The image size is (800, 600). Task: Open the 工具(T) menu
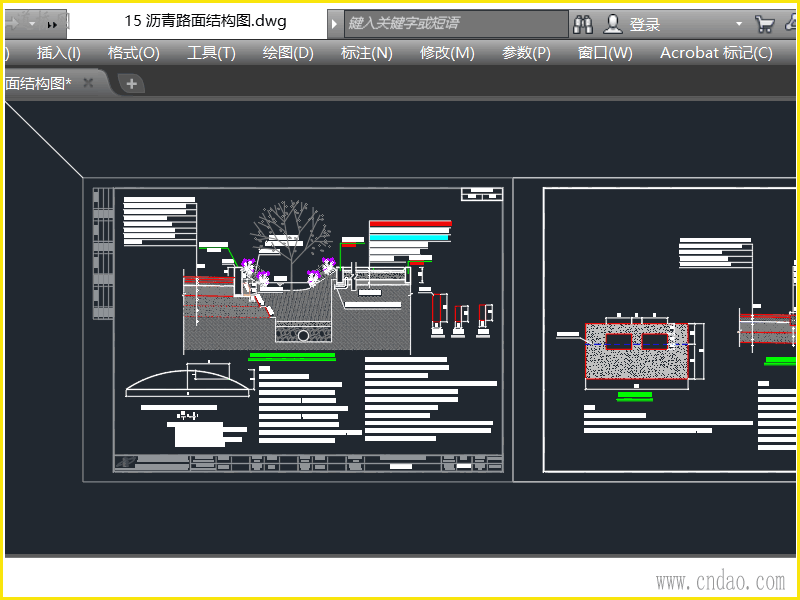point(211,53)
